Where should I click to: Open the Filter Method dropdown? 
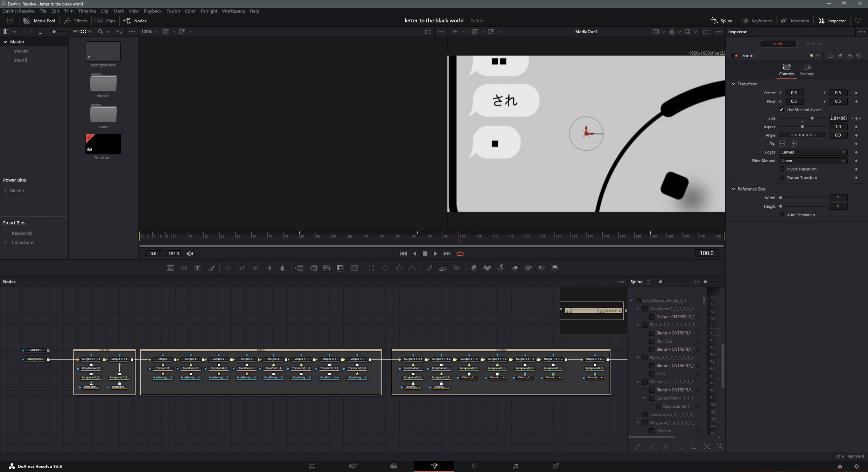(x=813, y=161)
